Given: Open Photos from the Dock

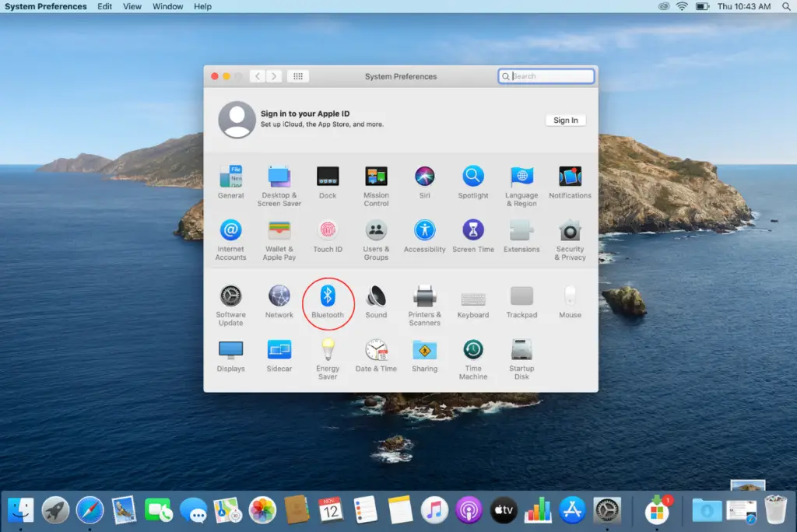Looking at the screenshot, I should pos(262,509).
